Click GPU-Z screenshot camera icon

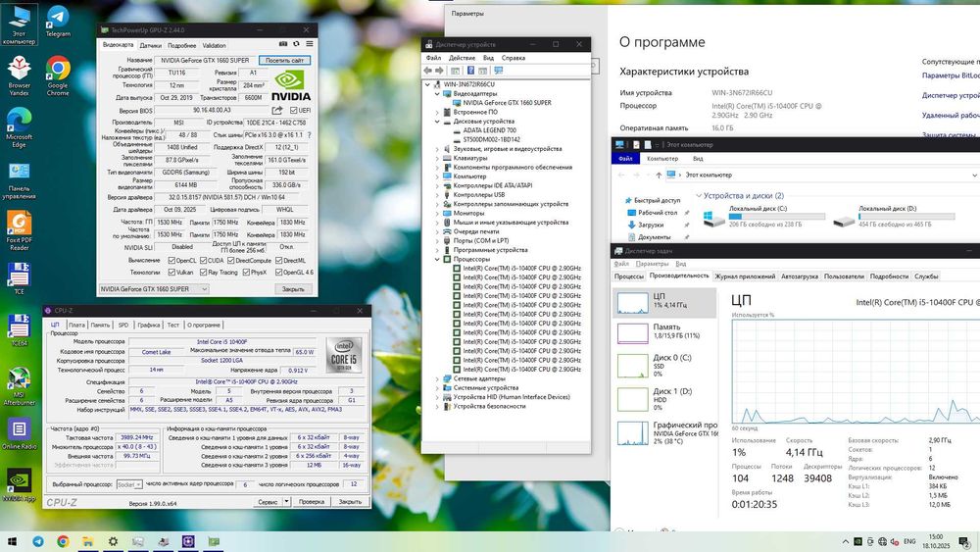tap(283, 44)
